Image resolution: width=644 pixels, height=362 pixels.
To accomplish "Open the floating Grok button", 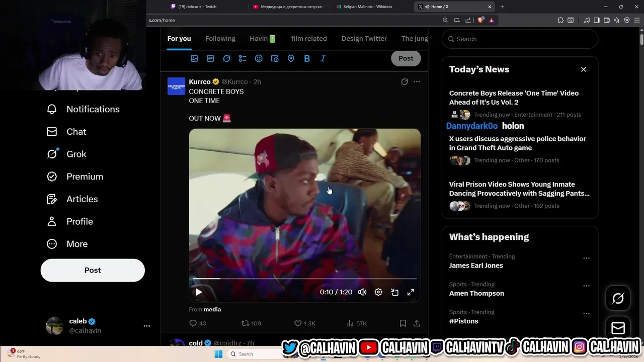I will [x=618, y=299].
